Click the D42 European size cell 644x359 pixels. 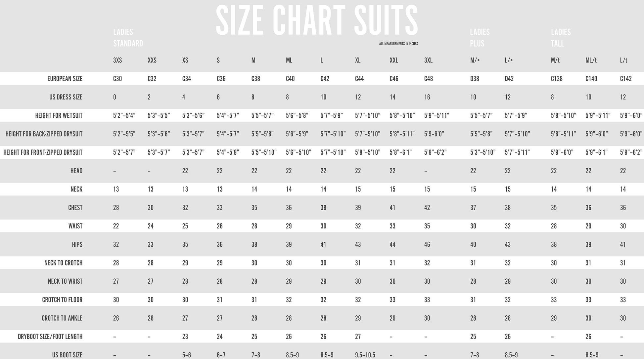click(x=509, y=79)
